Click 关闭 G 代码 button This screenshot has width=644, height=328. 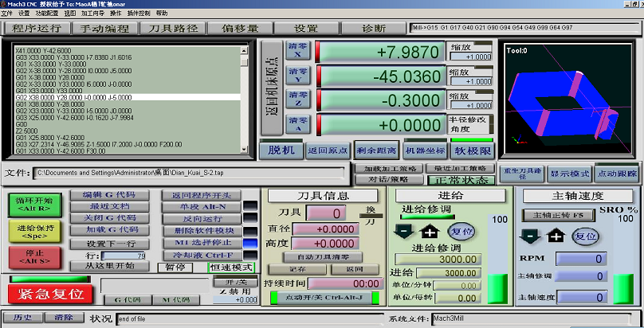click(109, 217)
